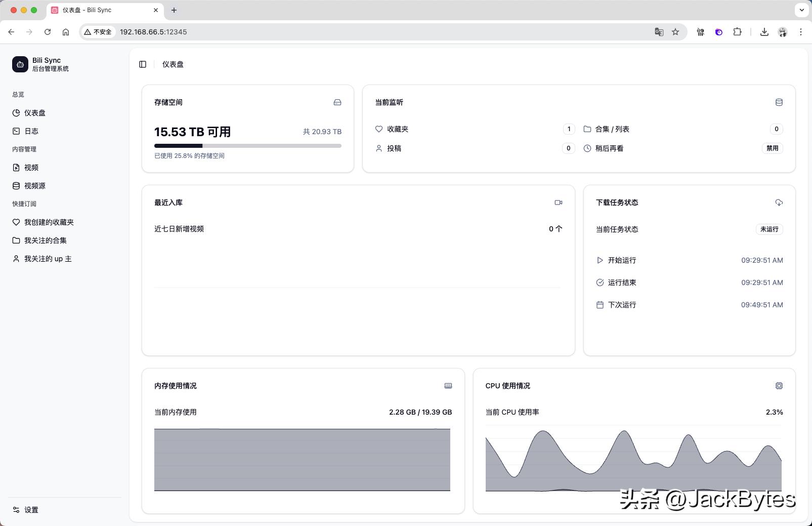Screen dimensions: 812x526
Task: Open the browser downloads icon
Action: [764, 32]
